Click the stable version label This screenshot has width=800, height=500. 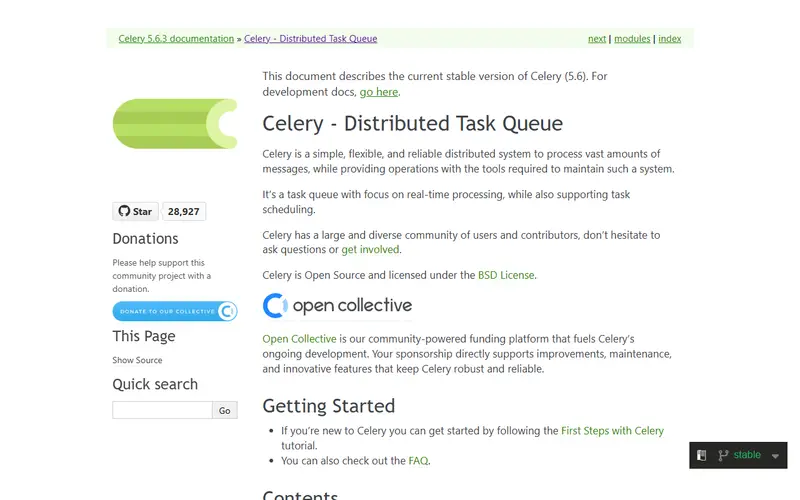(747, 455)
